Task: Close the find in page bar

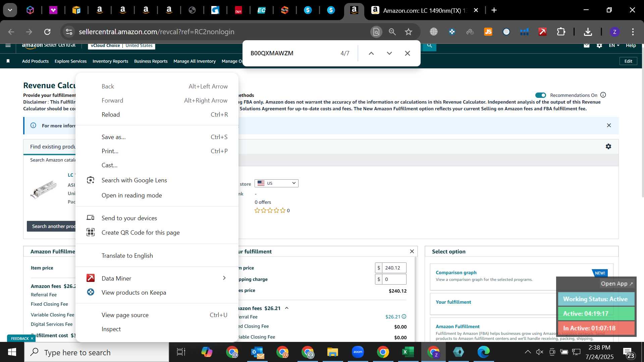Action: pyautogui.click(x=407, y=53)
